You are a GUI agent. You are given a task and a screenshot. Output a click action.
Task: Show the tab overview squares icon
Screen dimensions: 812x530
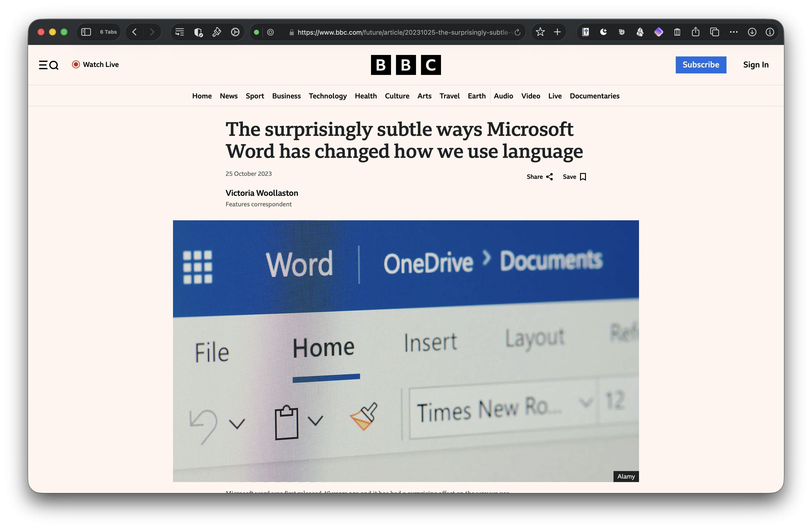714,32
